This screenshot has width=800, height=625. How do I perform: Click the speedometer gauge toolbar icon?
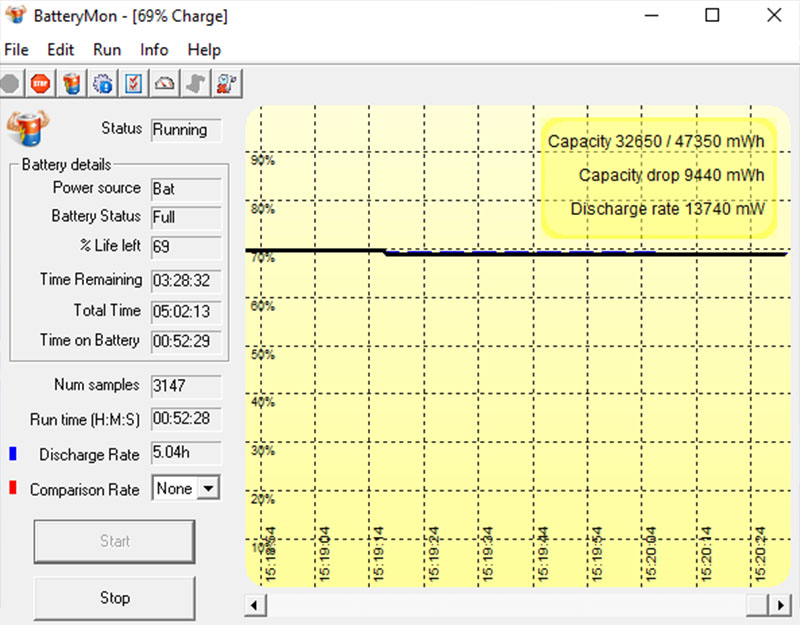(163, 83)
